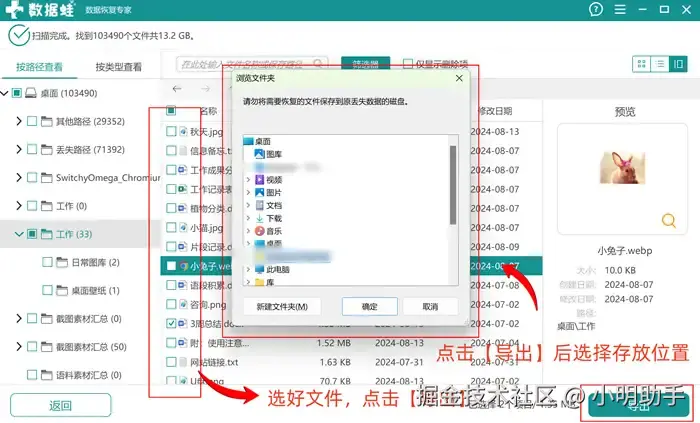Switch to the list view icon
Image resolution: width=700 pixels, height=423 pixels.
[660, 64]
